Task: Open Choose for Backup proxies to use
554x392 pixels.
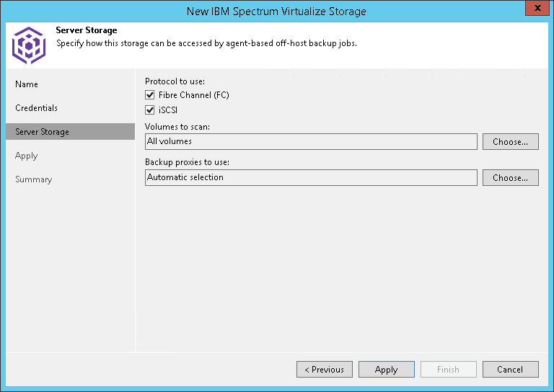Action: point(511,177)
